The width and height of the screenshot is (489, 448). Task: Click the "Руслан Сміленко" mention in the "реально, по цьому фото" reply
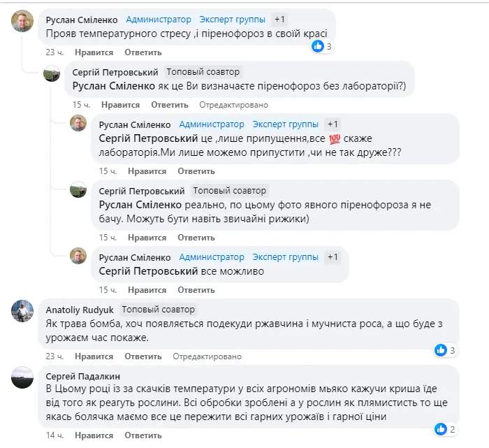(140, 205)
